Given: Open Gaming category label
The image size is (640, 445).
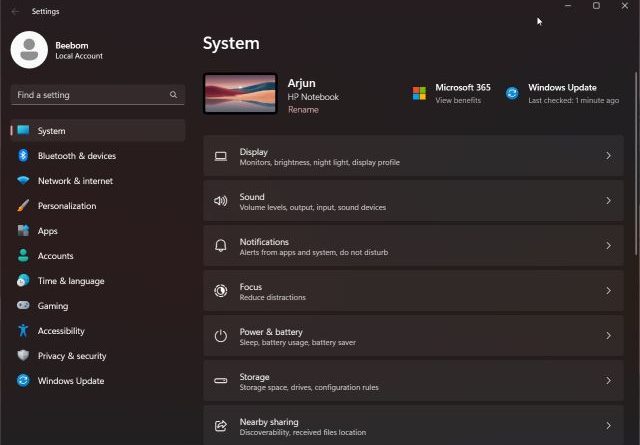Looking at the screenshot, I should coord(53,306).
